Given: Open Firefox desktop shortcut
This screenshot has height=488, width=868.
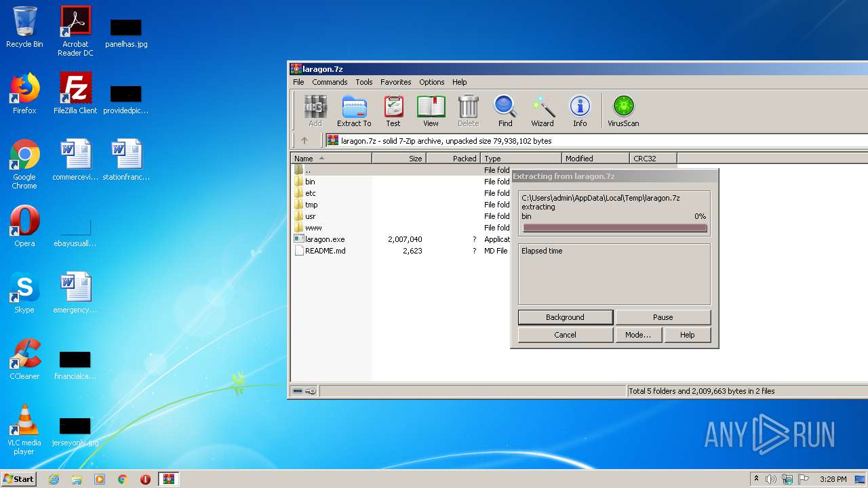Looking at the screenshot, I should [24, 94].
